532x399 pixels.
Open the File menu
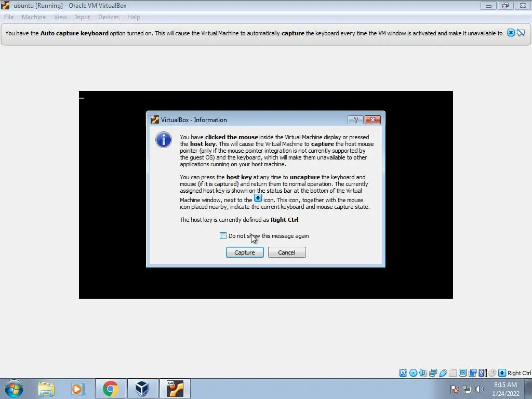pyautogui.click(x=9, y=17)
